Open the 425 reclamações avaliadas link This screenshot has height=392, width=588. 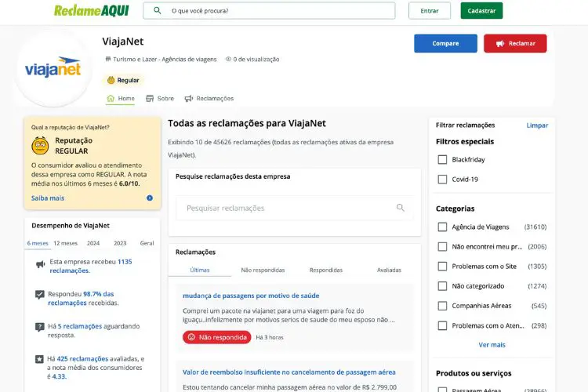82,359
